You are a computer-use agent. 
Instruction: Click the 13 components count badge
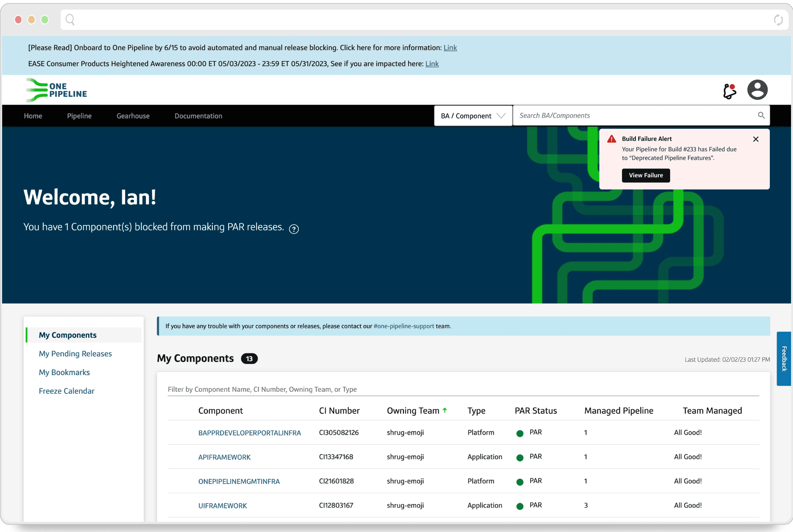[249, 359]
